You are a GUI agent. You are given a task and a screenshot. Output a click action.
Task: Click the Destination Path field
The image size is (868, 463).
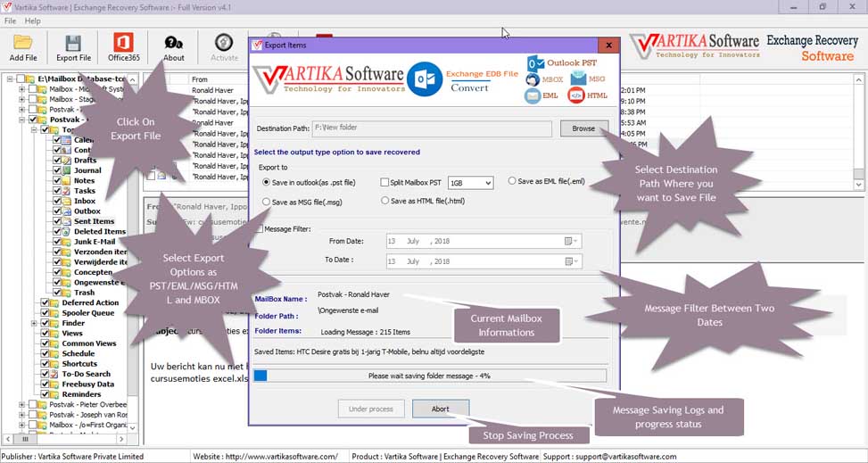tap(432, 128)
